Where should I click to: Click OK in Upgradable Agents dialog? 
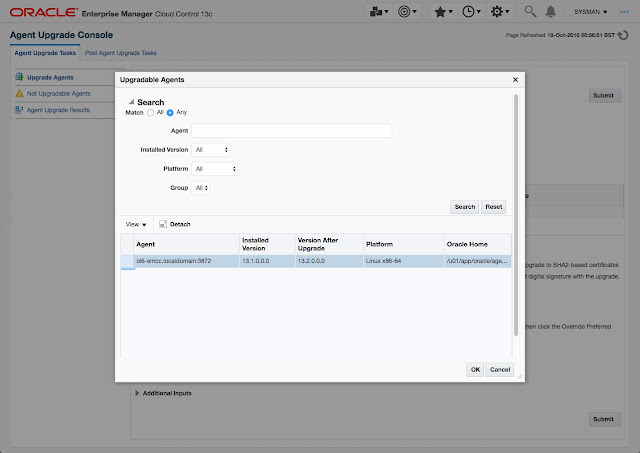(475, 370)
